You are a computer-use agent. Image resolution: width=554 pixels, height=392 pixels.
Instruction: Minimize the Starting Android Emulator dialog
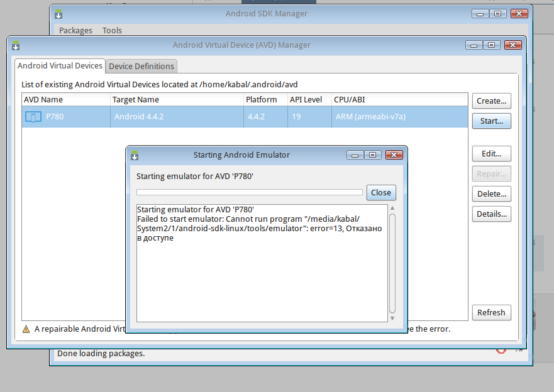click(355, 155)
